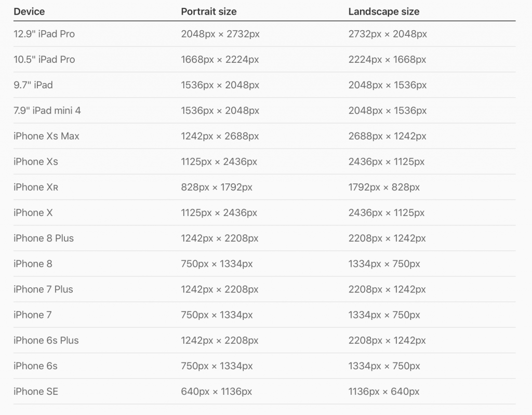Click the Landscape size column header
The width and height of the screenshot is (532, 415).
pos(383,11)
